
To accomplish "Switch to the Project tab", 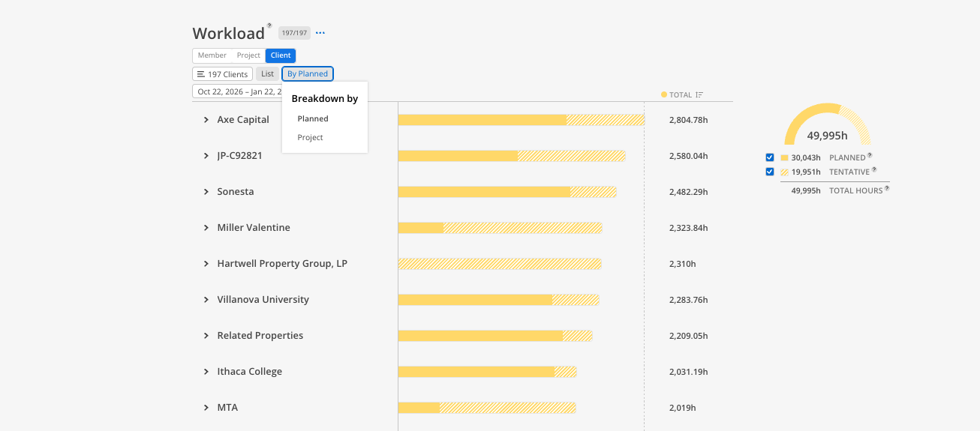I will click(x=248, y=55).
